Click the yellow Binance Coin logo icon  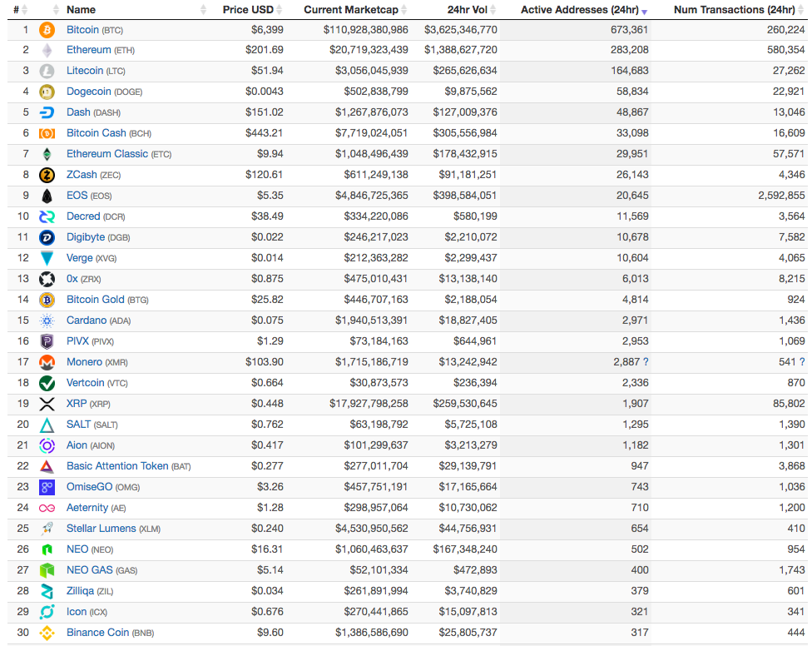pyautogui.click(x=47, y=633)
